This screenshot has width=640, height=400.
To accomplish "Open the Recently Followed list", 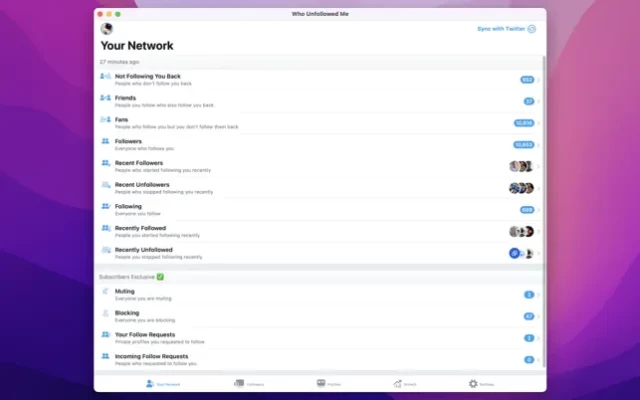I will 300,231.
